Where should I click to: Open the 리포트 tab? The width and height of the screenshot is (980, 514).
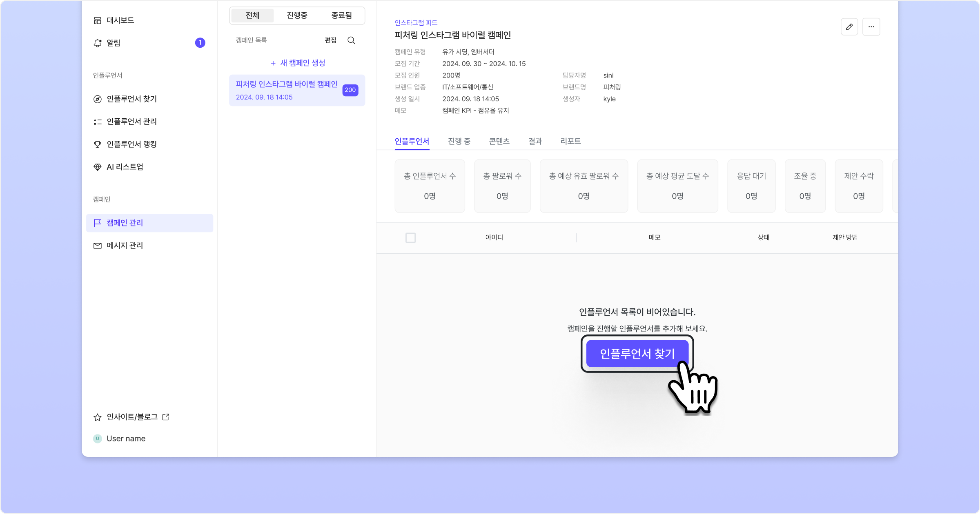(x=570, y=141)
